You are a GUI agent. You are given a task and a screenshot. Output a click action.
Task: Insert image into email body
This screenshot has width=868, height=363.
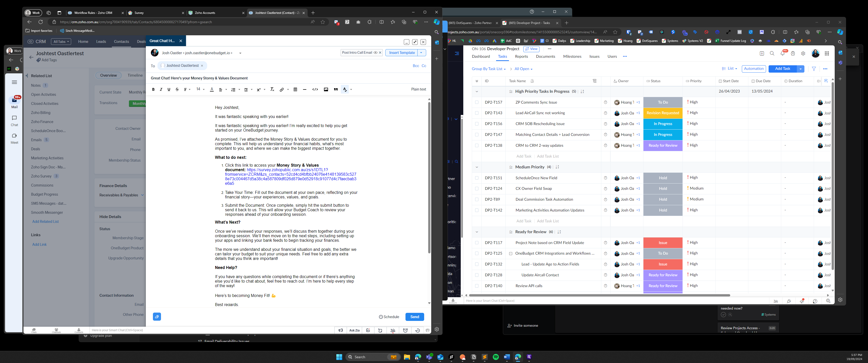pyautogui.click(x=326, y=89)
